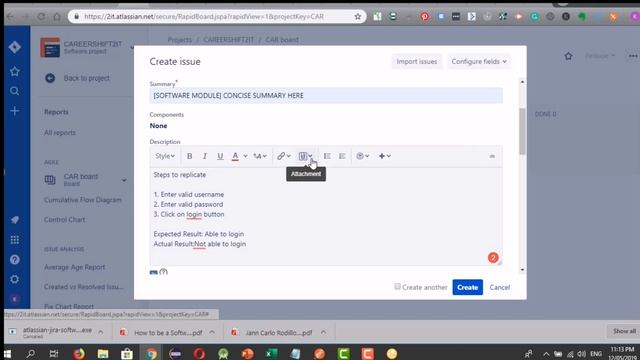
Task: Open more text formatting dropdown
Action: 260,156
